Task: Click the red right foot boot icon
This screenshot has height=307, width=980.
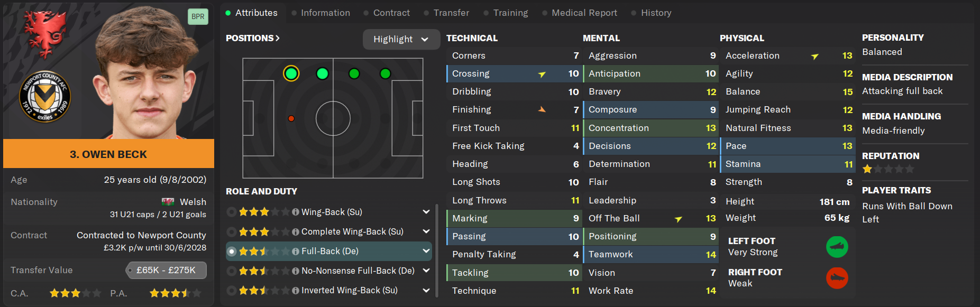Action: point(837,278)
